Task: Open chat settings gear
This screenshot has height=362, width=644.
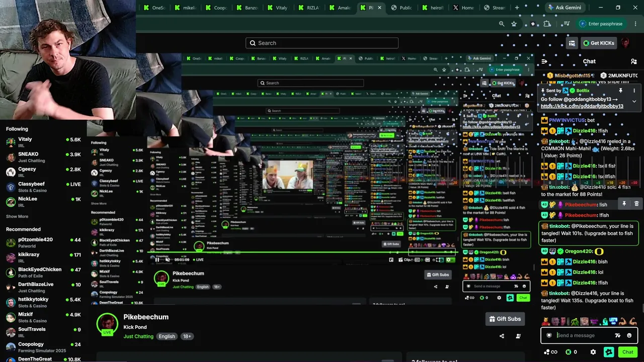Action: (x=593, y=352)
